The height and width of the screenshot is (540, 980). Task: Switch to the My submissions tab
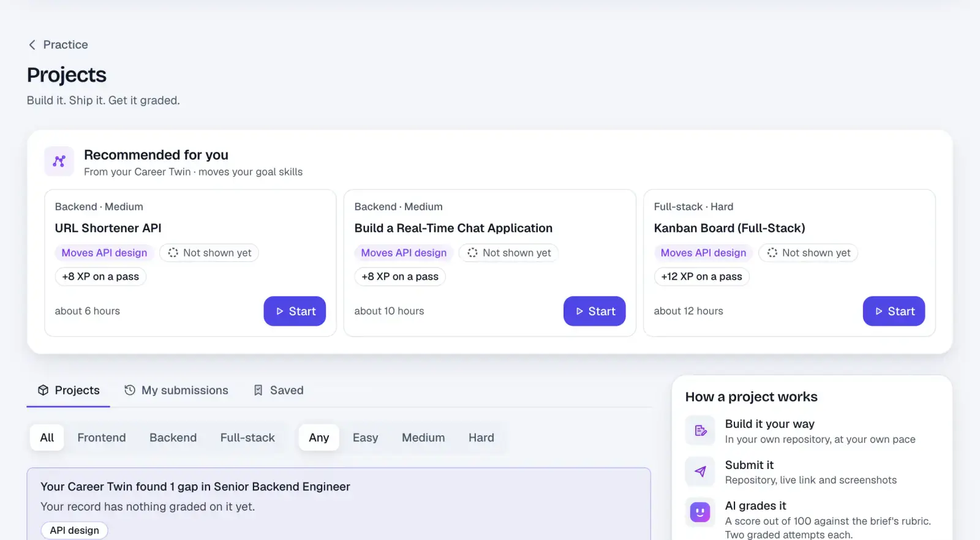(x=176, y=390)
